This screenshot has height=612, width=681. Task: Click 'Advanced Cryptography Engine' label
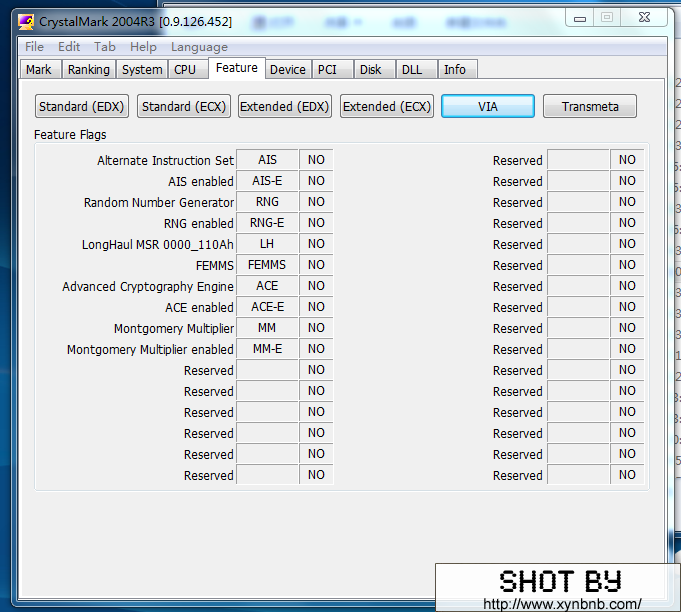(x=148, y=287)
